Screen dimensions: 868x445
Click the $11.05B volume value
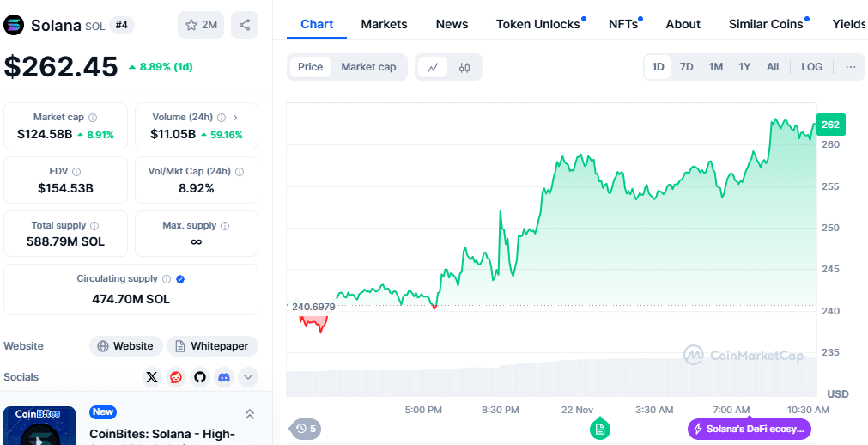pos(173,135)
